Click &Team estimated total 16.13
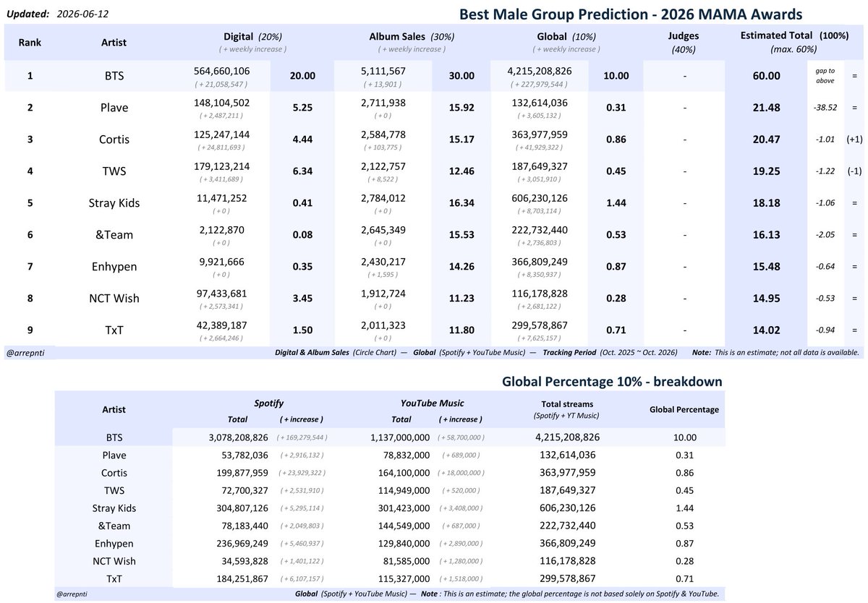 pyautogui.click(x=766, y=235)
